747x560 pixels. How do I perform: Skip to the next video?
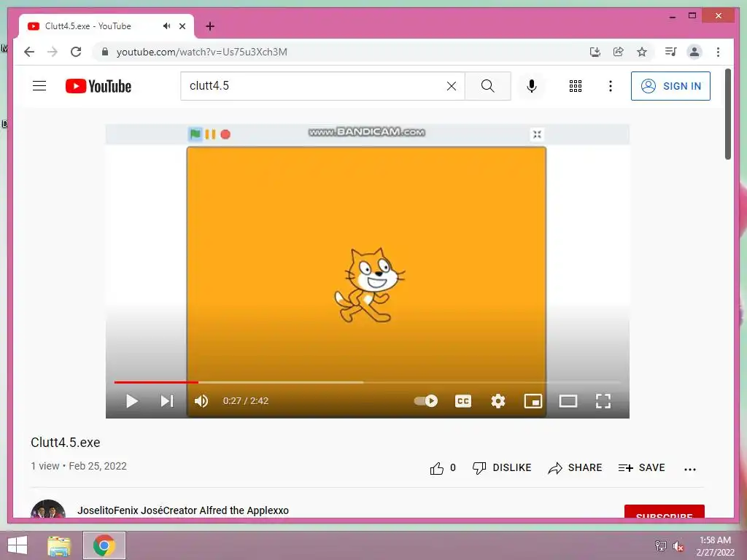pyautogui.click(x=167, y=401)
